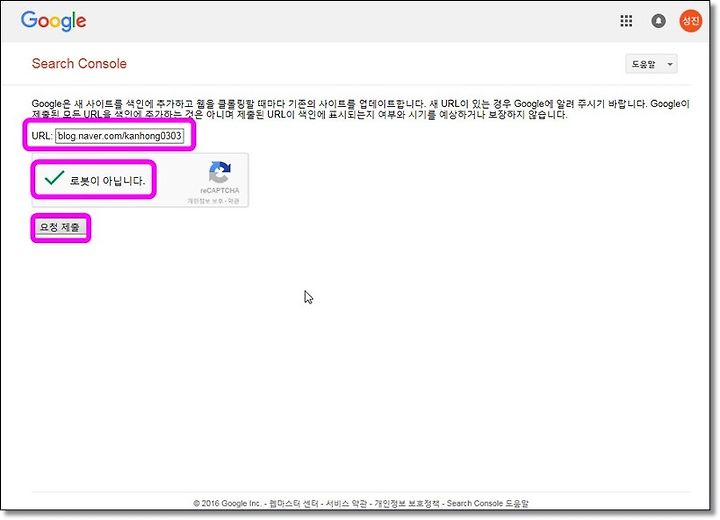Open the notifications bell icon
Image resolution: width=720 pixels, height=520 pixels.
[658, 21]
